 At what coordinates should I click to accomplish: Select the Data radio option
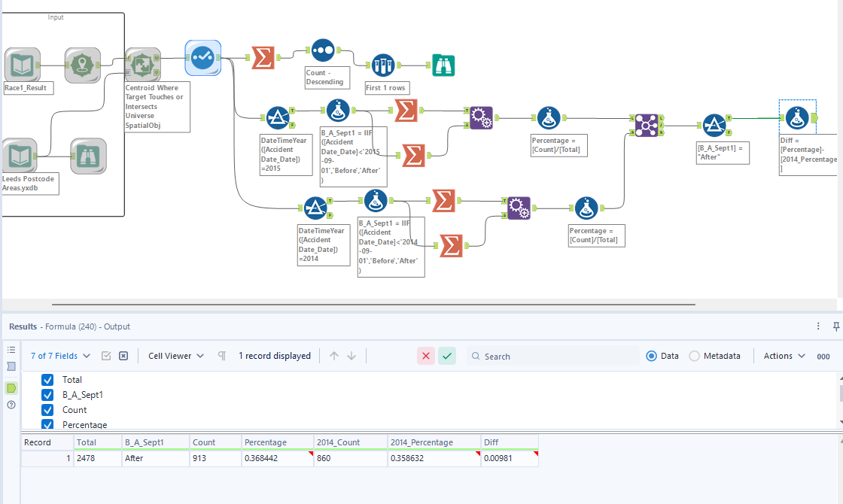tap(650, 355)
